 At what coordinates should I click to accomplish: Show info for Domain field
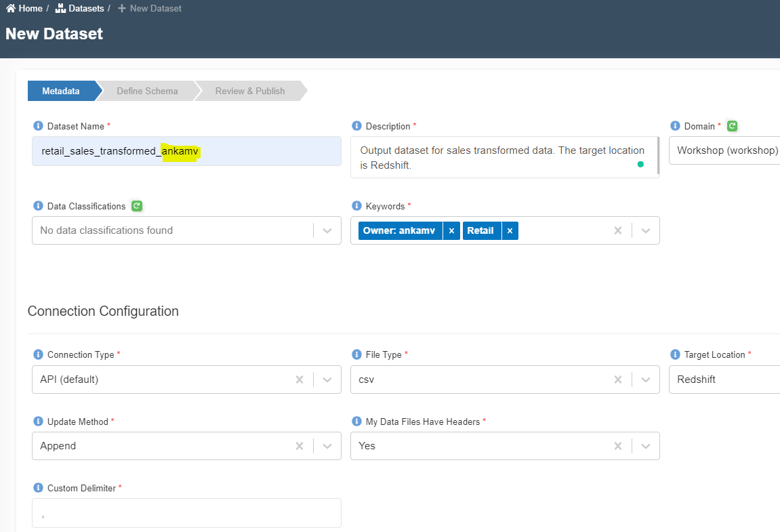[x=675, y=126]
